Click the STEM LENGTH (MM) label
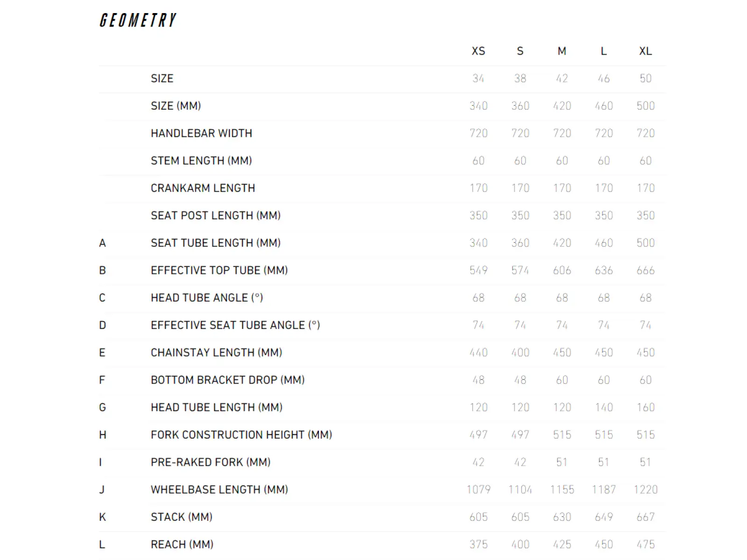The height and width of the screenshot is (560, 747). [x=201, y=161]
